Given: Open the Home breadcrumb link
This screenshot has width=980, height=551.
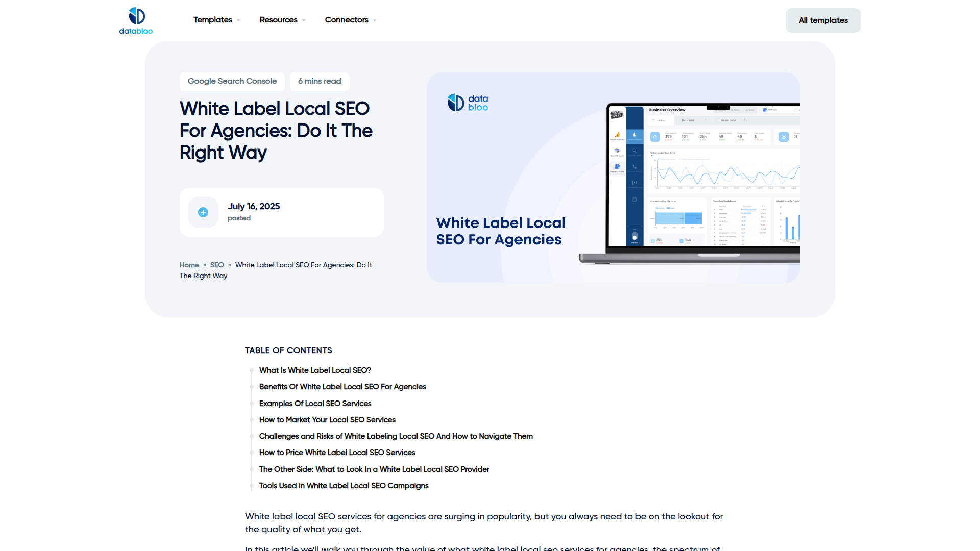Looking at the screenshot, I should 189,265.
